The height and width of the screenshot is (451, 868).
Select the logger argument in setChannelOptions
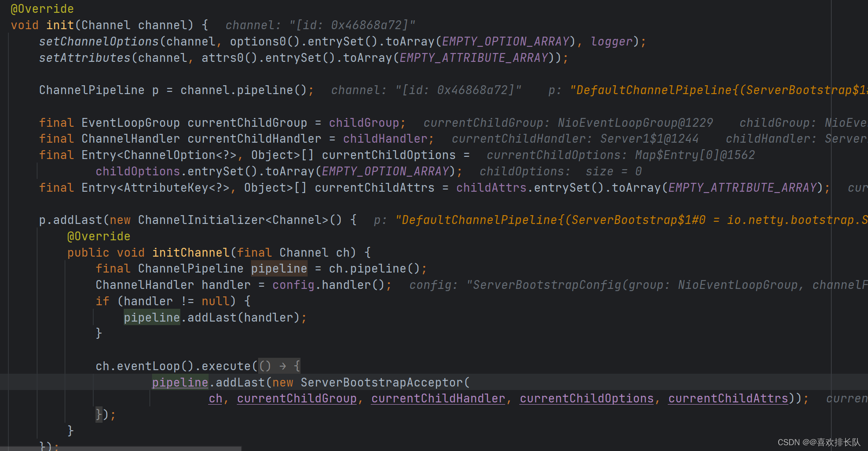(x=612, y=42)
